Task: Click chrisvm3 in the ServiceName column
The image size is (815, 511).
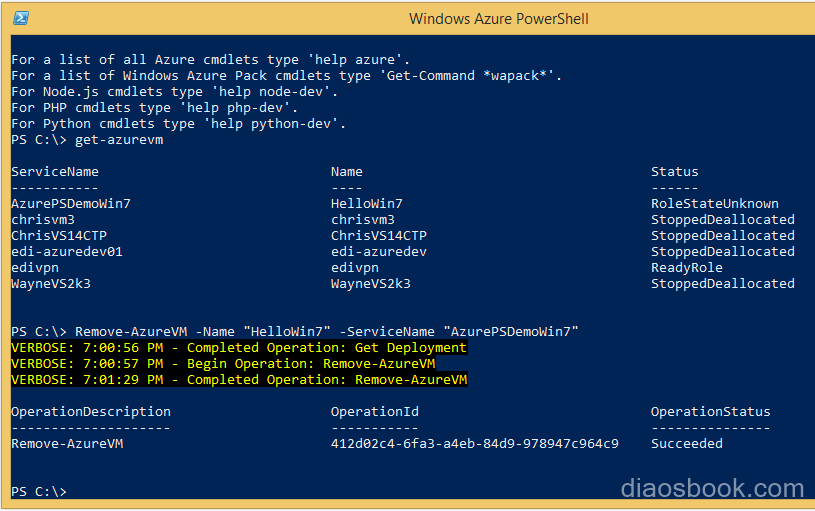Action: point(43,220)
